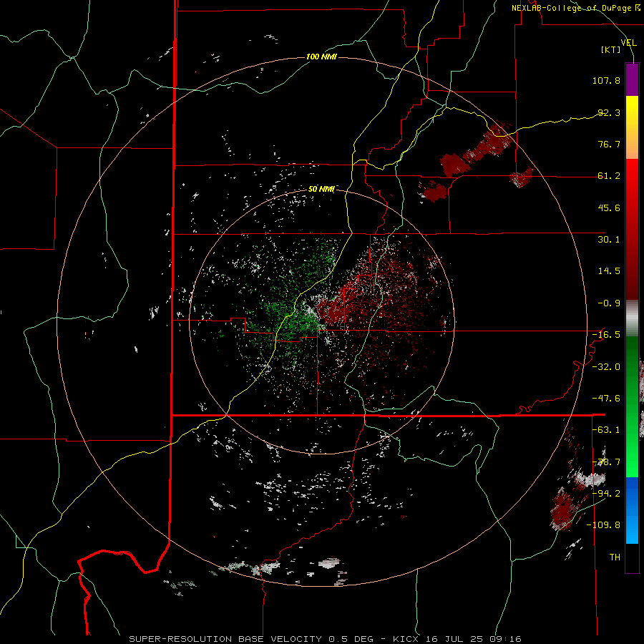
Task: Select the 30.1 velocity scale value
Action: coord(609,240)
